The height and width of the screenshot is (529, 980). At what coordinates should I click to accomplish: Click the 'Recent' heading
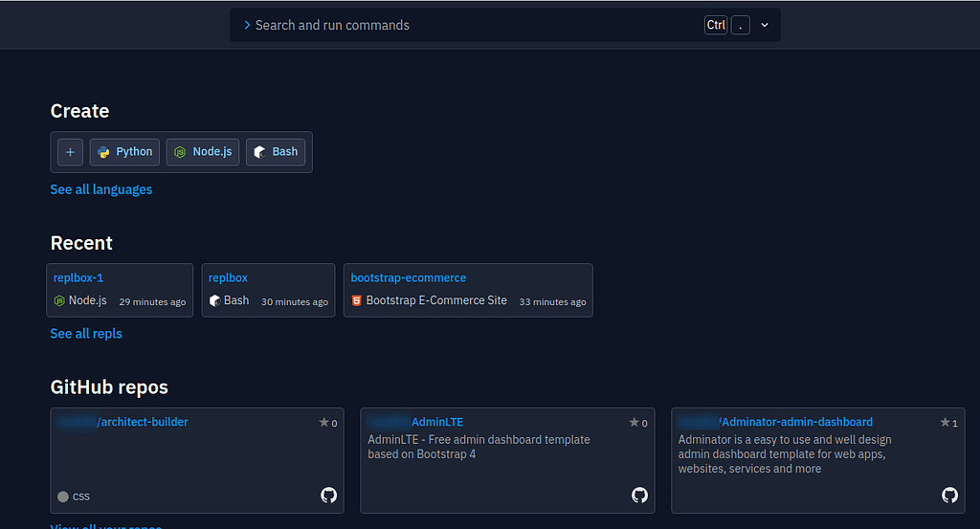coord(81,243)
